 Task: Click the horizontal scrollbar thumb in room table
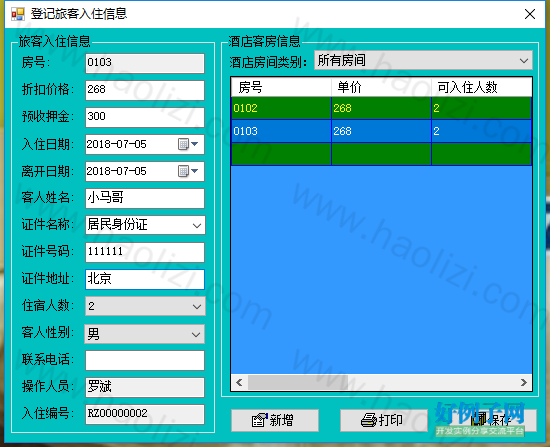[x=298, y=382]
